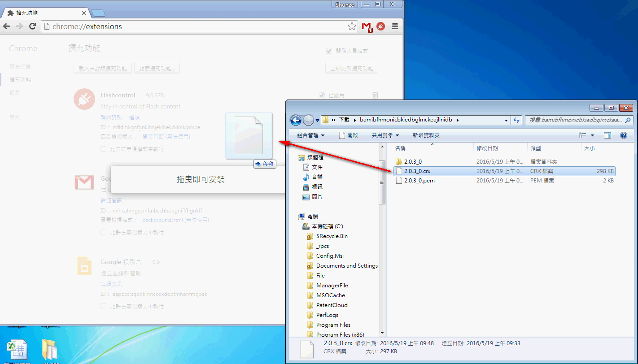
Task: Click Explorer's forward arrow button
Action: coord(308,120)
